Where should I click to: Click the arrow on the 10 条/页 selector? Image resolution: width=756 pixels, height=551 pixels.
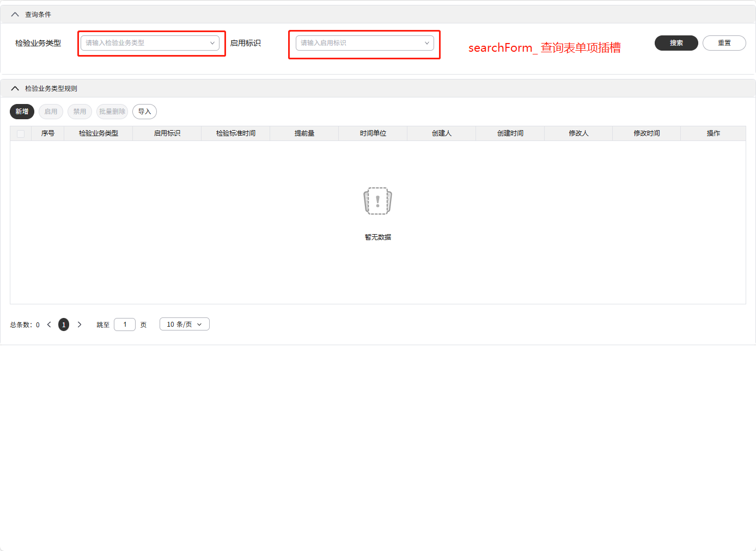coord(199,324)
